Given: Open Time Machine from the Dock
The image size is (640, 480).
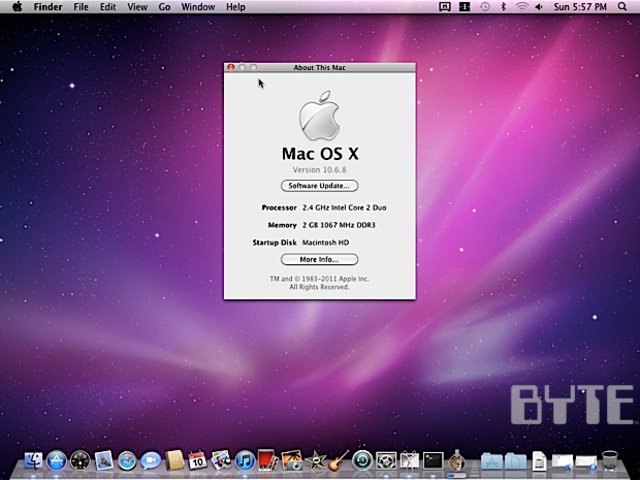Looking at the screenshot, I should (x=362, y=461).
